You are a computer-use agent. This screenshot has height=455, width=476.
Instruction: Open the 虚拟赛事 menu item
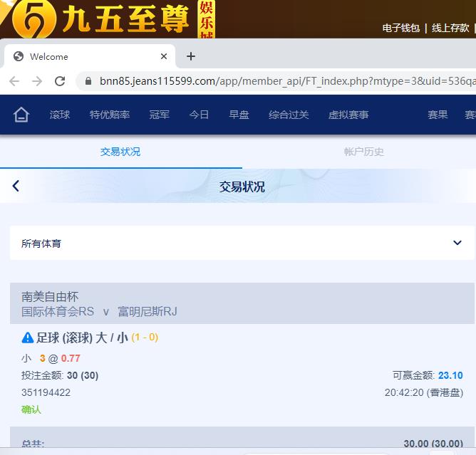pos(348,115)
